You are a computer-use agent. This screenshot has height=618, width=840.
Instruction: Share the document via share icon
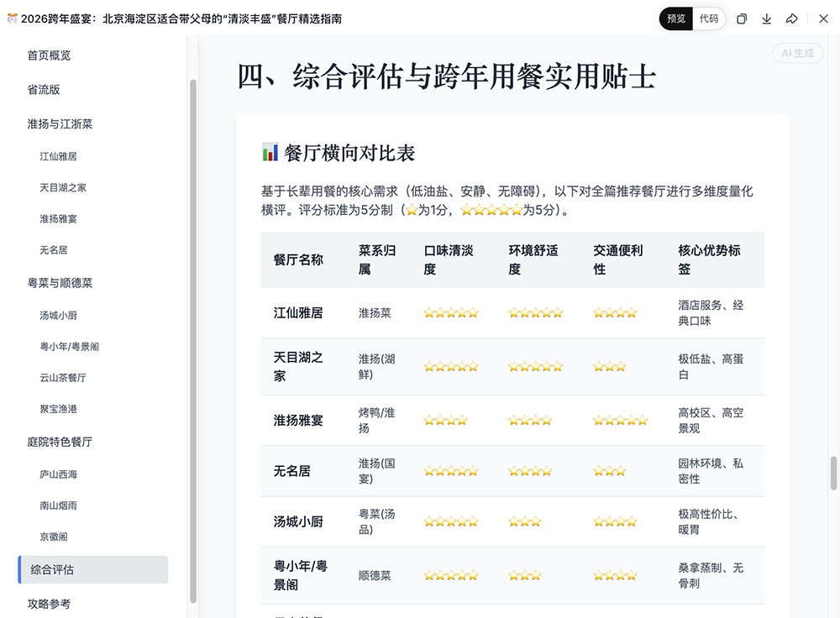791,18
